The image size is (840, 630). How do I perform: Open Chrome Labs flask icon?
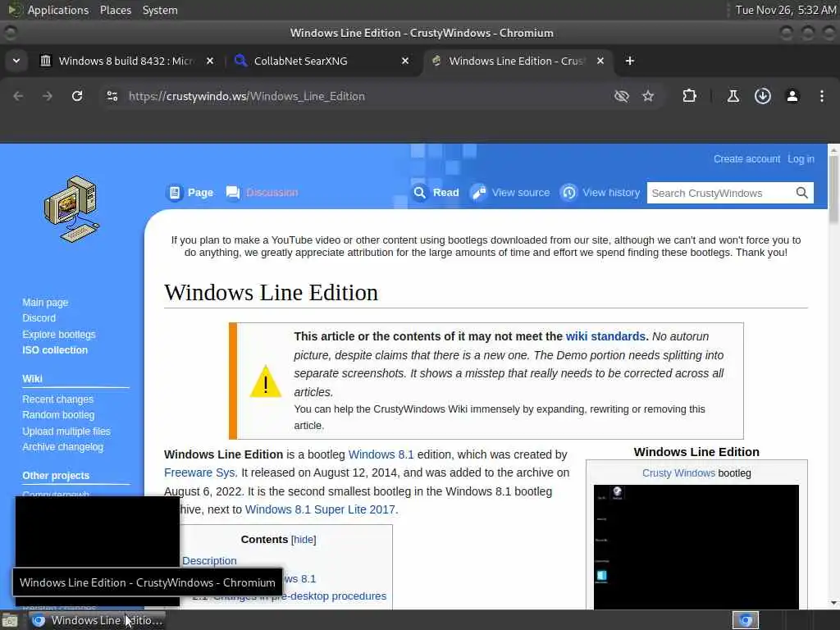733,97
